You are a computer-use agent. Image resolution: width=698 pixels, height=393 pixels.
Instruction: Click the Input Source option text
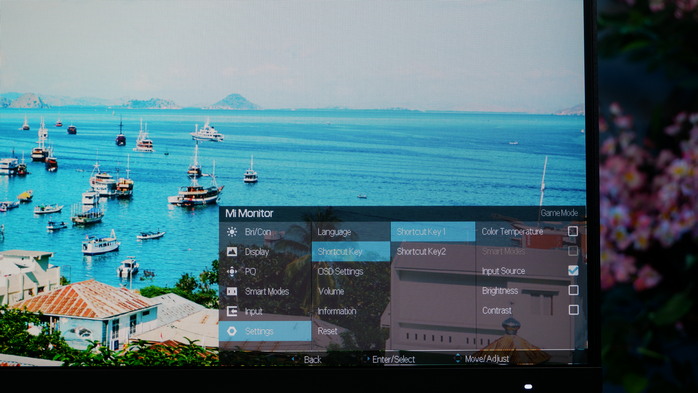(503, 271)
